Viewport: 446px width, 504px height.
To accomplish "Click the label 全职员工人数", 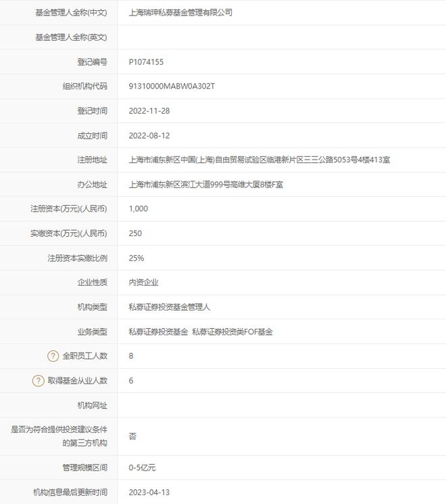I will click(84, 356).
